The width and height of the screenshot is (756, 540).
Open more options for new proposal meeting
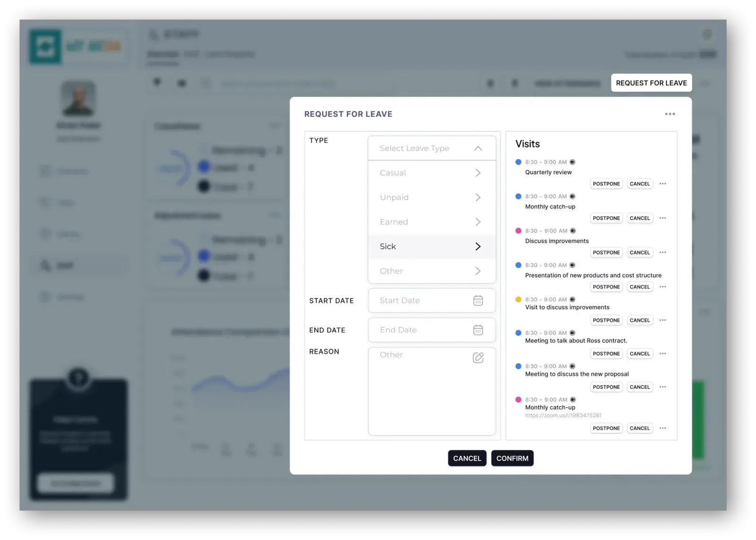(662, 387)
